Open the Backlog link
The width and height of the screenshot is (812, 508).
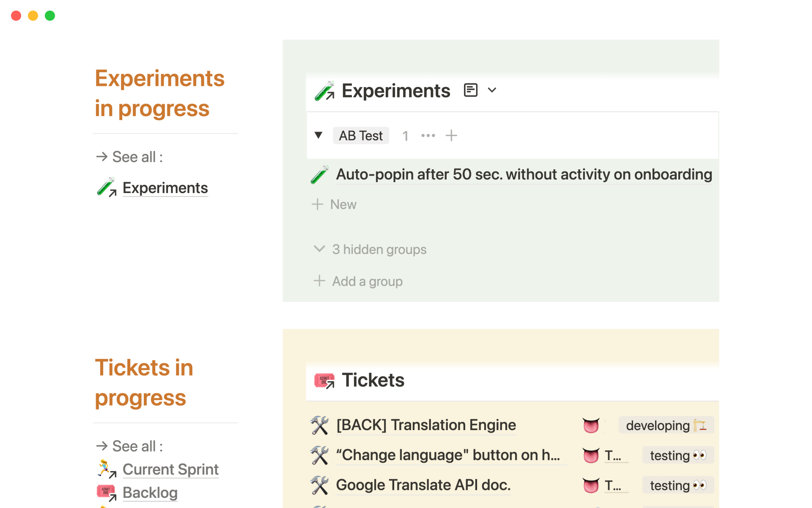click(x=150, y=493)
